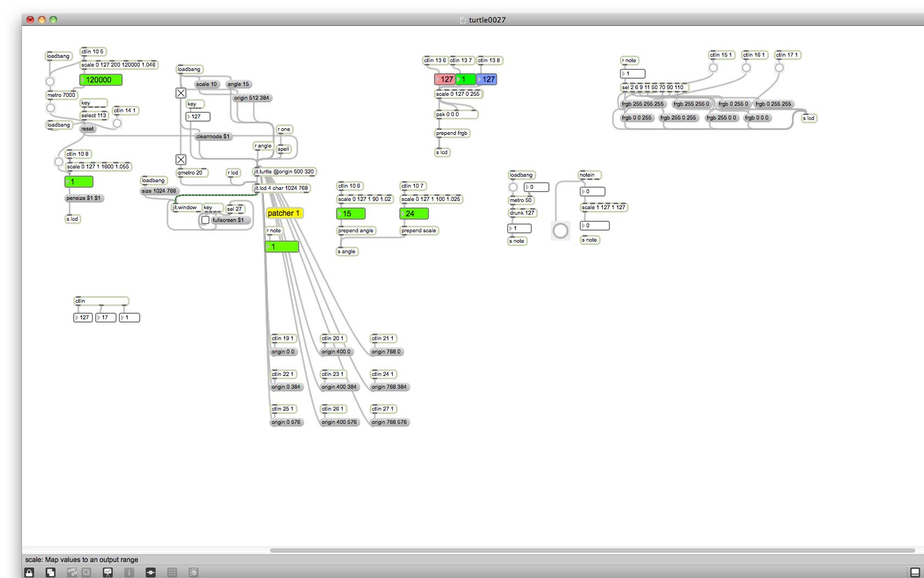Click the grid icon in bottom toolbar
Viewport: 924px width, 578px height.
coord(172,572)
